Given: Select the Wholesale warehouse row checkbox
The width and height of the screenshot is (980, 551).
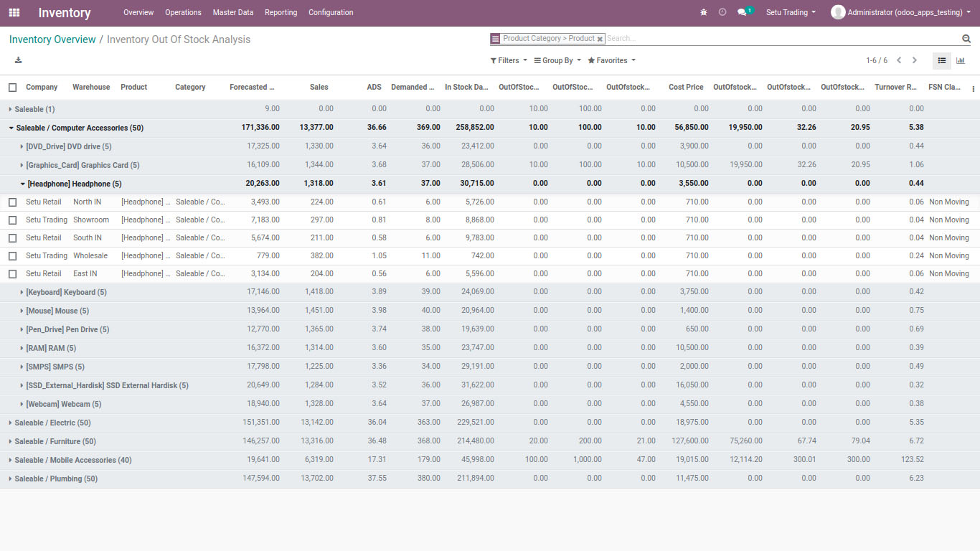Looking at the screenshot, I should [x=12, y=256].
